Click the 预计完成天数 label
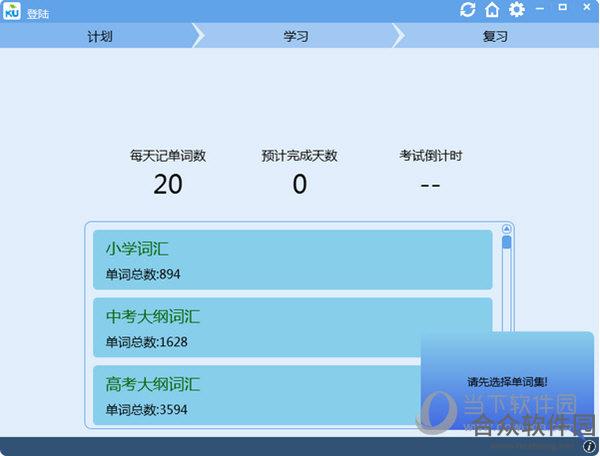600x456 pixels. pyautogui.click(x=300, y=156)
